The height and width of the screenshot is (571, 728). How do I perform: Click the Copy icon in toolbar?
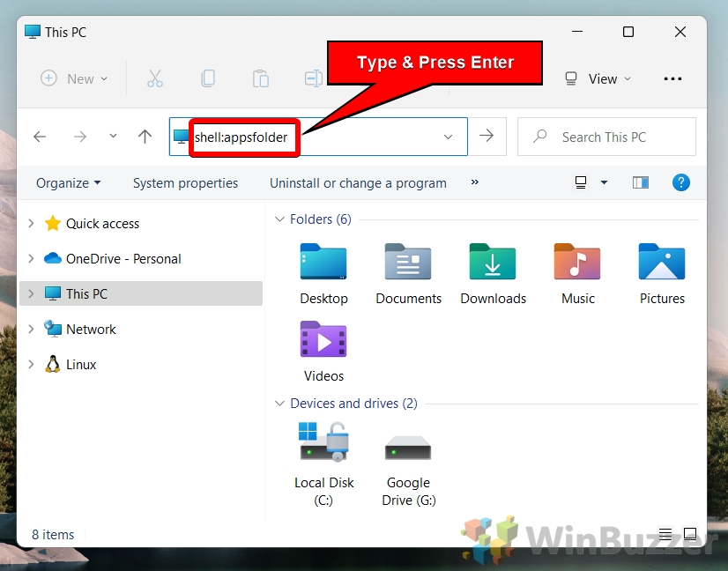[208, 78]
